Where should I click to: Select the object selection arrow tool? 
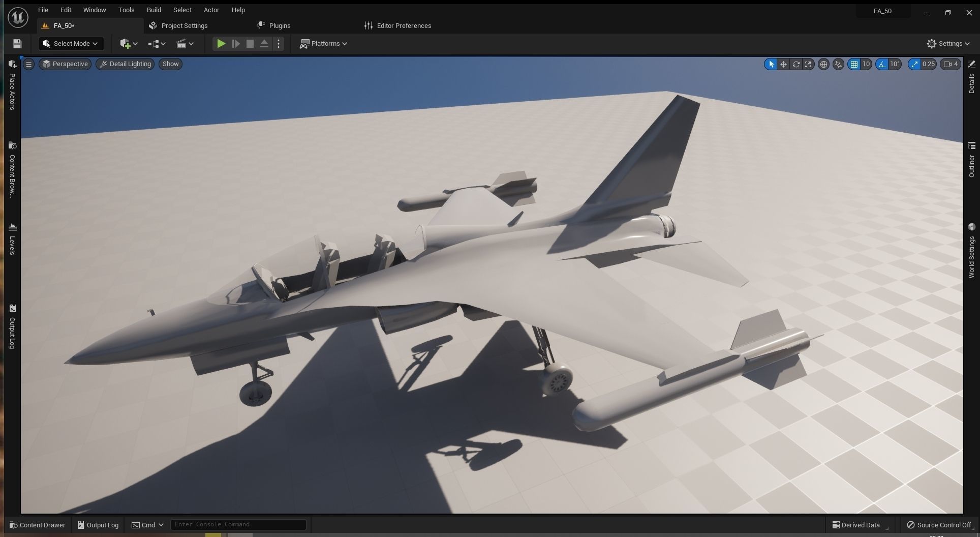771,64
